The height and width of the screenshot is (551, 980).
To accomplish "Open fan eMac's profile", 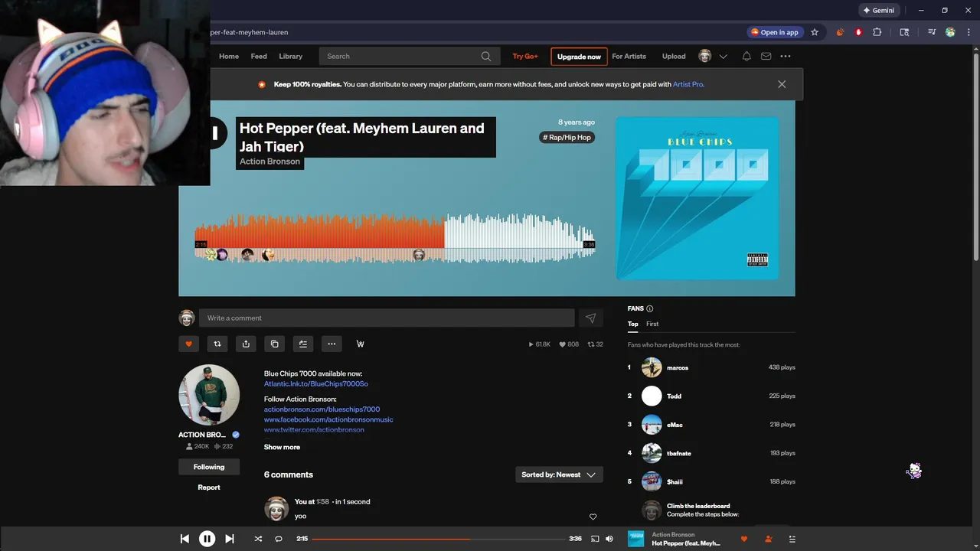I will (675, 425).
